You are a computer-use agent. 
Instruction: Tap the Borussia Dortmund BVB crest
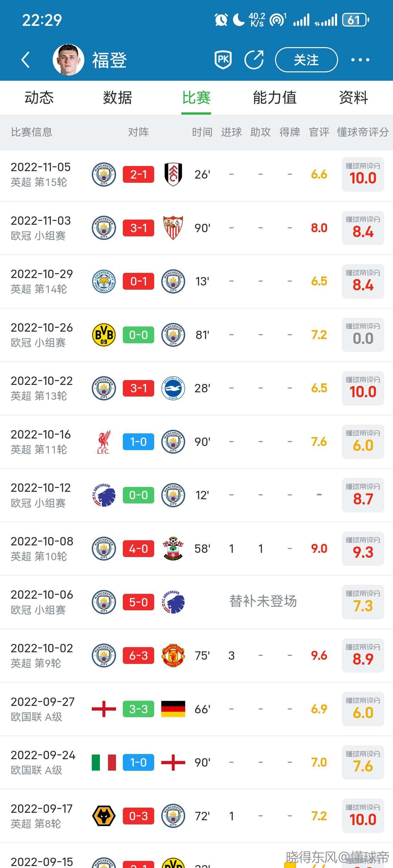point(104,335)
